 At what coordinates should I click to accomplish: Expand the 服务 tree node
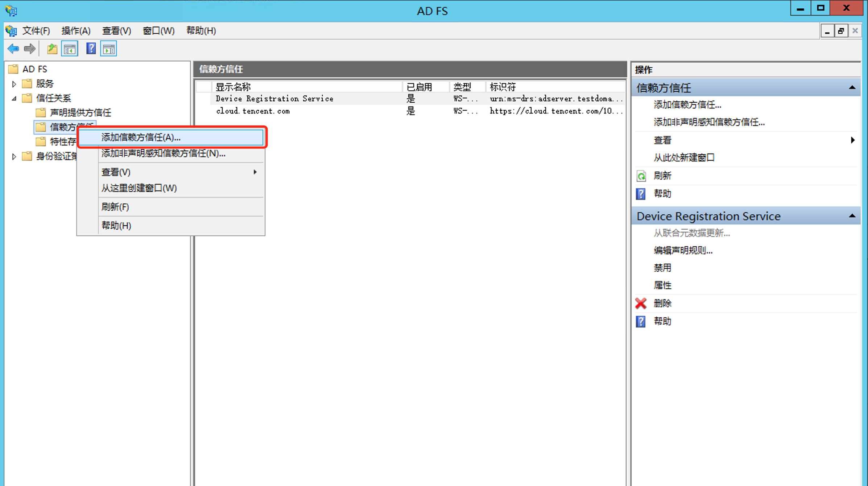pyautogui.click(x=14, y=84)
